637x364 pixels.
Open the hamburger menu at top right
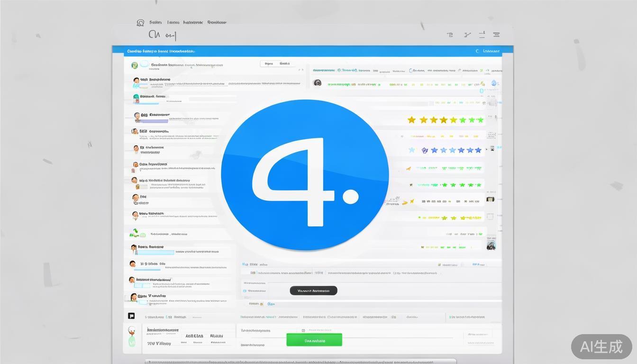point(496,35)
